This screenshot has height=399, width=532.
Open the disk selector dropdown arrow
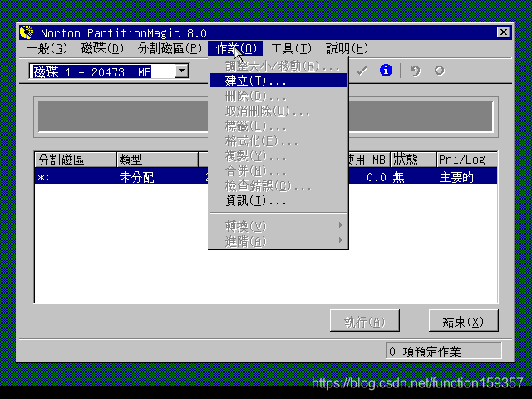tap(182, 71)
